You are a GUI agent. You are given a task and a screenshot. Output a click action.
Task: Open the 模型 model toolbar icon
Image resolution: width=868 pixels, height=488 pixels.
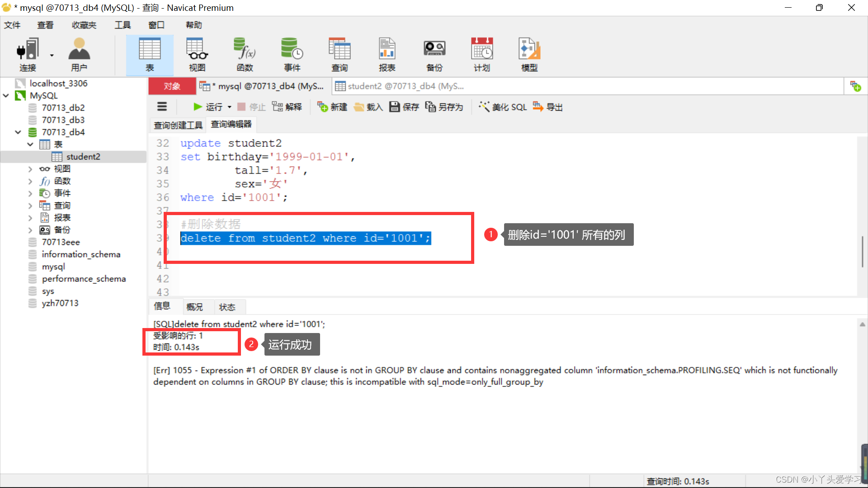(x=529, y=55)
